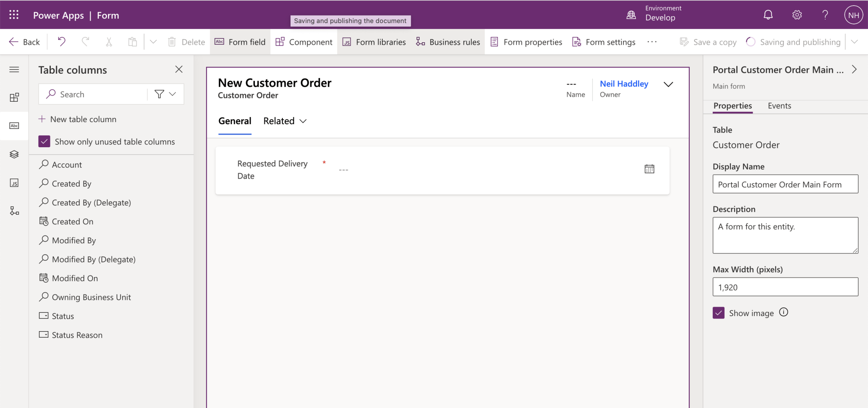
Task: Click the info icon beside Show image
Action: click(783, 312)
